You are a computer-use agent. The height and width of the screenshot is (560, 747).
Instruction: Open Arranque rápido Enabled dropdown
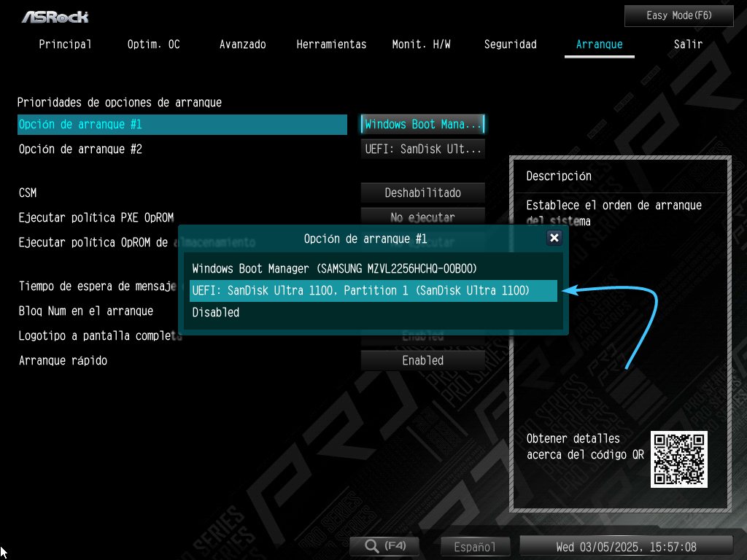point(422,360)
